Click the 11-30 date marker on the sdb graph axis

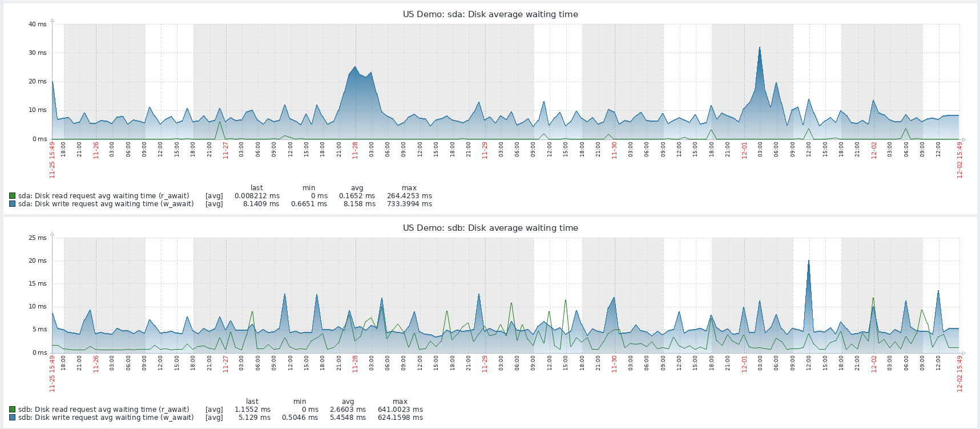615,364
